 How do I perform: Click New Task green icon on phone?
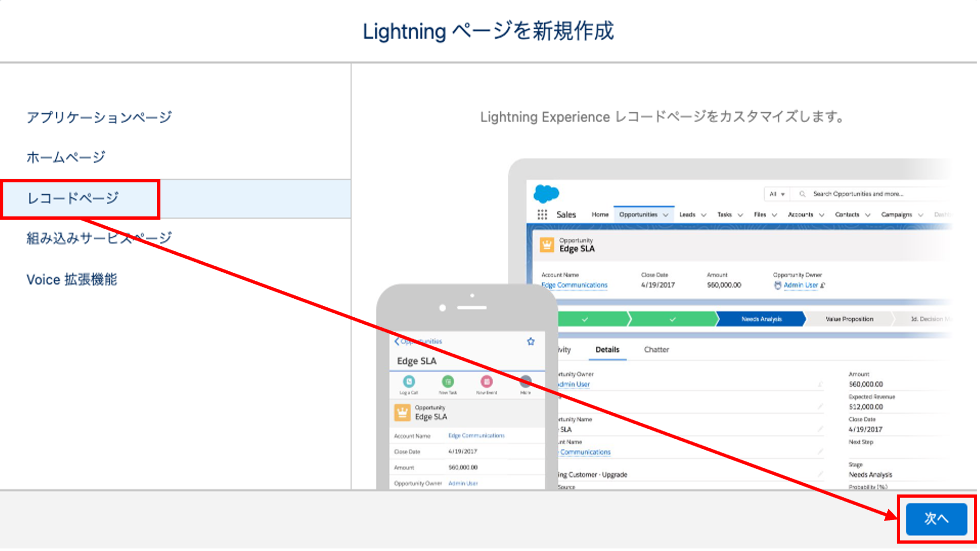click(x=448, y=382)
